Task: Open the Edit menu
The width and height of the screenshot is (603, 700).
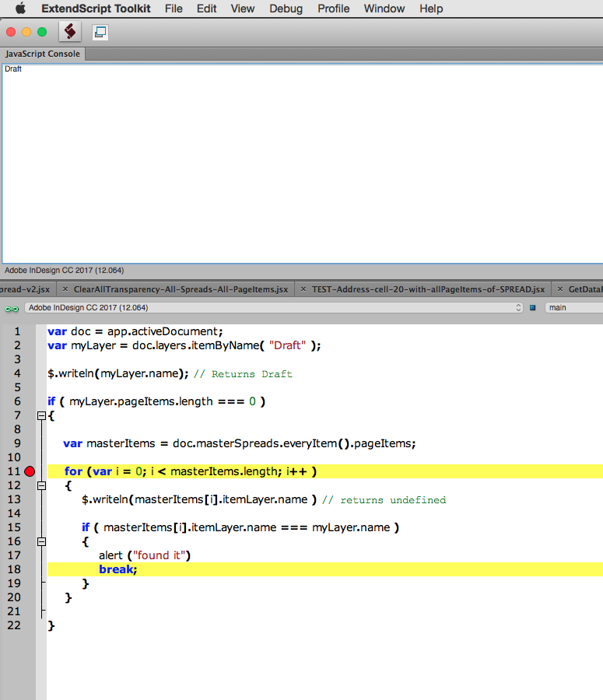Action: click(206, 9)
